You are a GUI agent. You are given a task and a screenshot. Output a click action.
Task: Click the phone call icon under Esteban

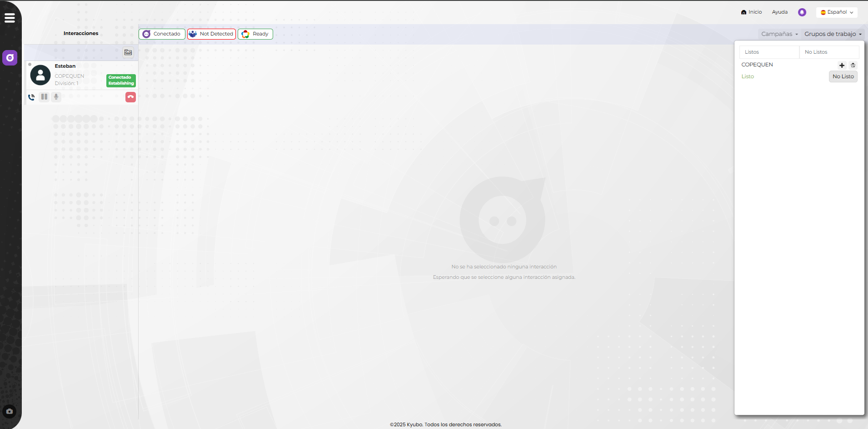(x=31, y=97)
